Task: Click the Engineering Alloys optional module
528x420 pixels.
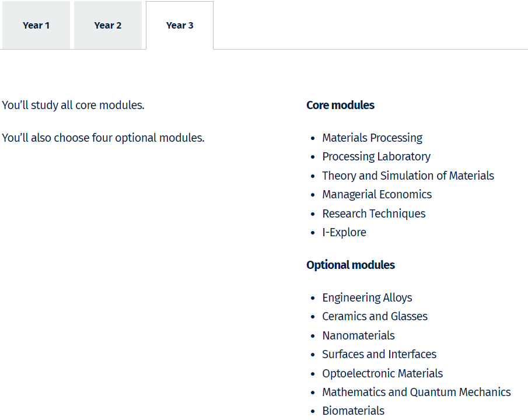Action: (367, 297)
